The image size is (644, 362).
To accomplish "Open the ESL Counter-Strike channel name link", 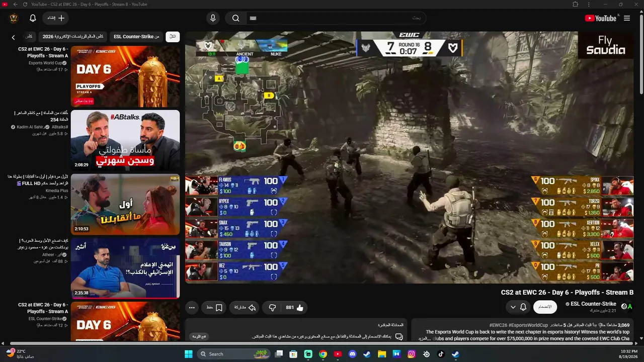I will coord(593,304).
